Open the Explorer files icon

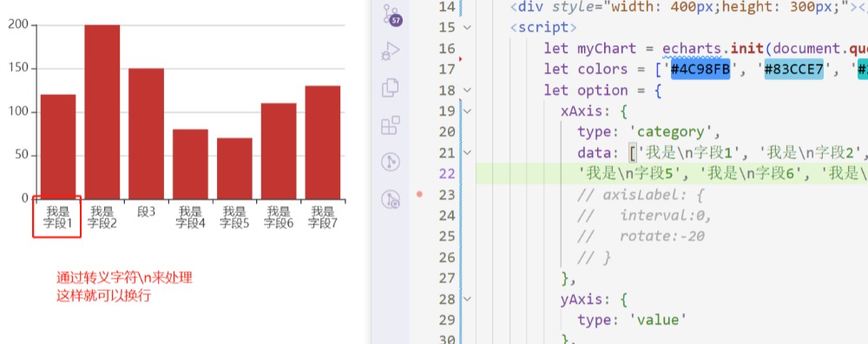pos(391,88)
